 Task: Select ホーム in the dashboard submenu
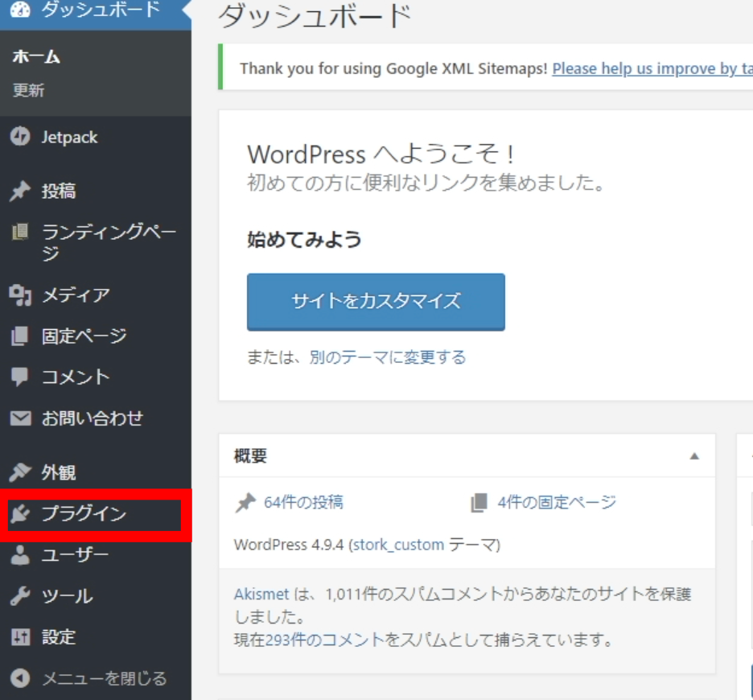36,56
